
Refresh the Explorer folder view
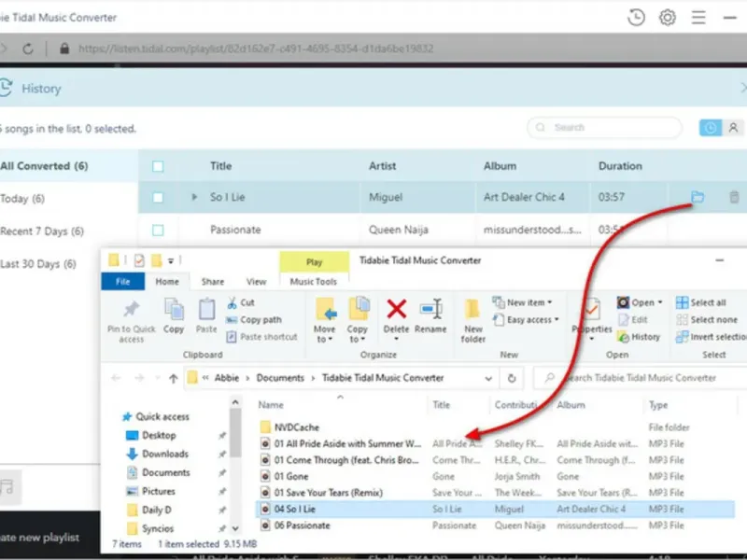[512, 379]
